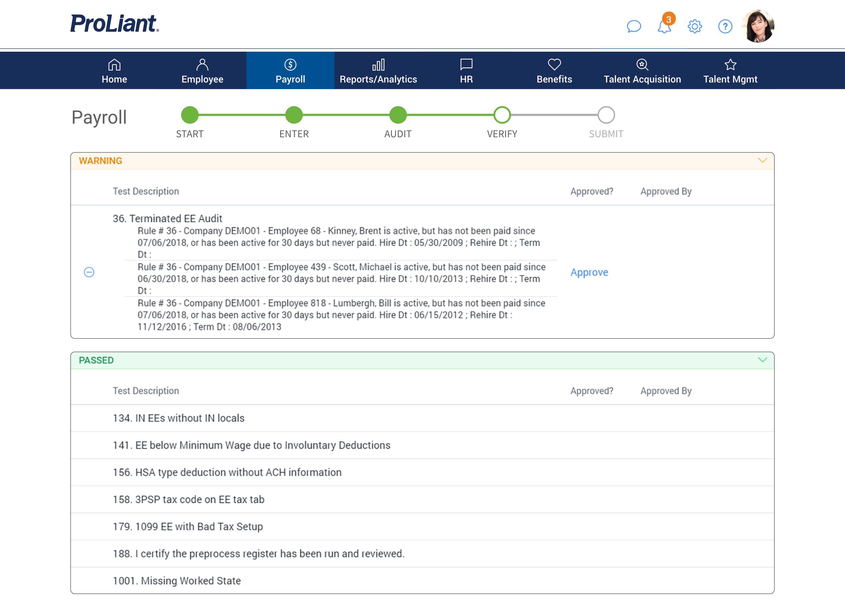Collapse the Terminated EE Audit row
The height and width of the screenshot is (616, 845).
(89, 272)
